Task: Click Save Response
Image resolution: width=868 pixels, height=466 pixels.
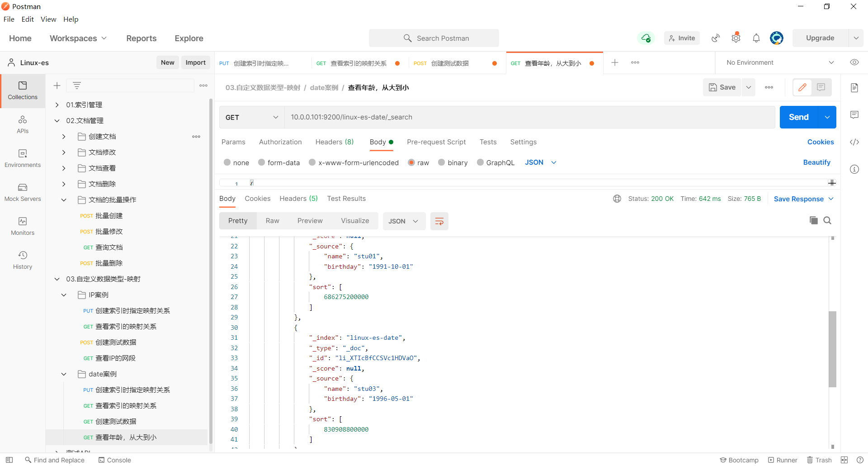Action: (798, 199)
